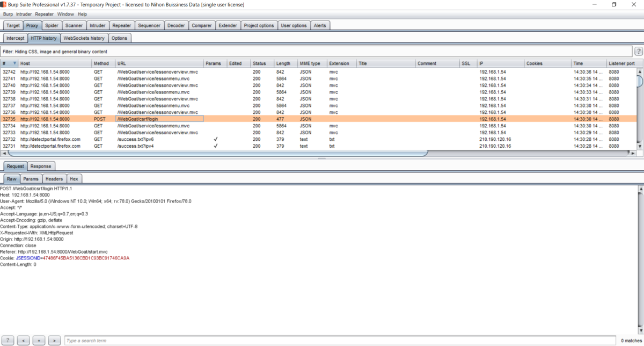Click the Burp Suite logo icon

pyautogui.click(x=4, y=4)
